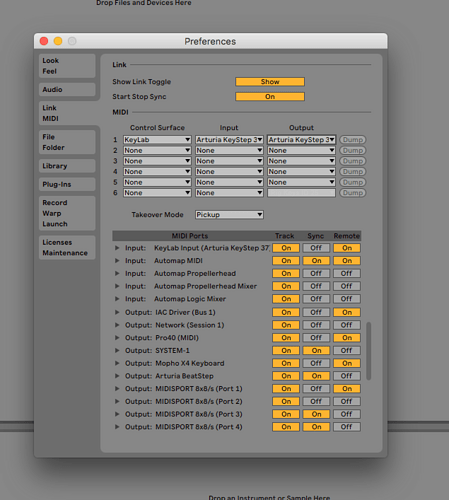The width and height of the screenshot is (449, 500).
Task: Open Control Surface 1 KeyLab dropdown
Action: click(x=157, y=140)
